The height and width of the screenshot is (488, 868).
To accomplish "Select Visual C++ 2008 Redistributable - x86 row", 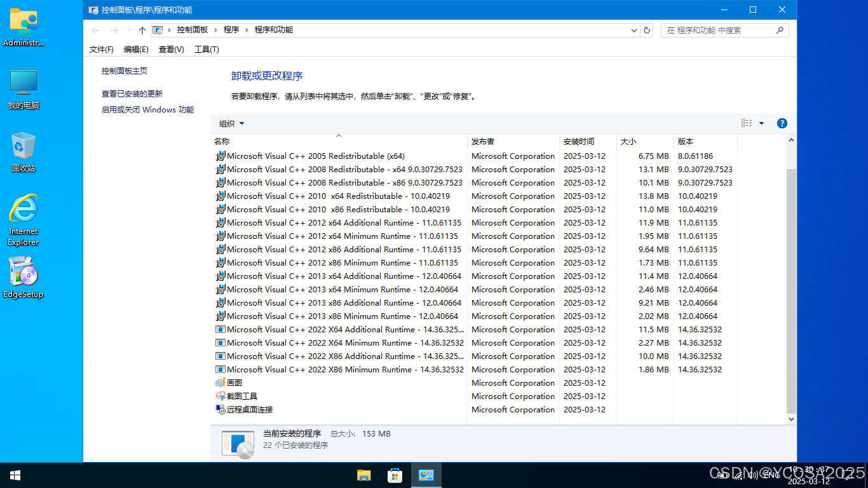I will [475, 182].
